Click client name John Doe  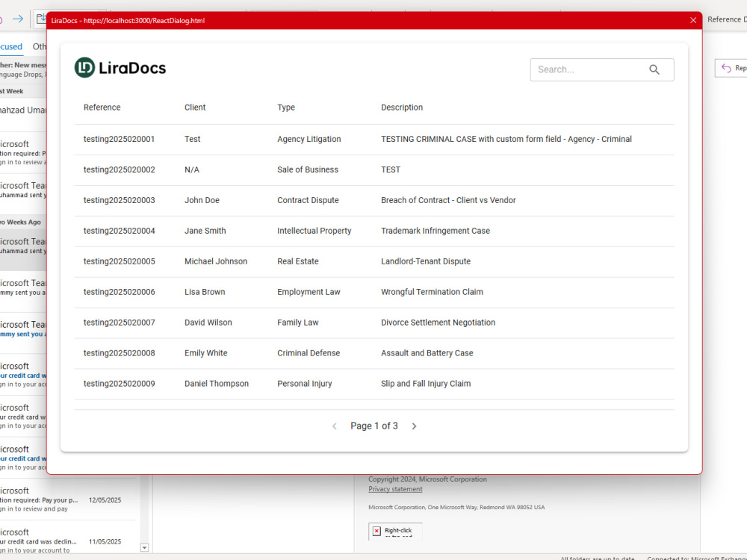[202, 200]
